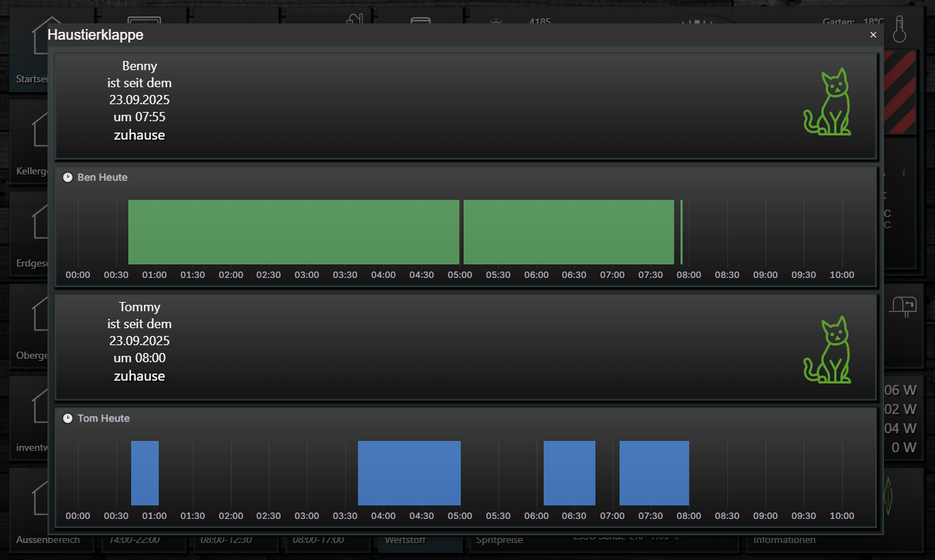Image resolution: width=935 pixels, height=560 pixels.
Task: Click the clock icon beside Ben Heute
Action: tap(67, 177)
